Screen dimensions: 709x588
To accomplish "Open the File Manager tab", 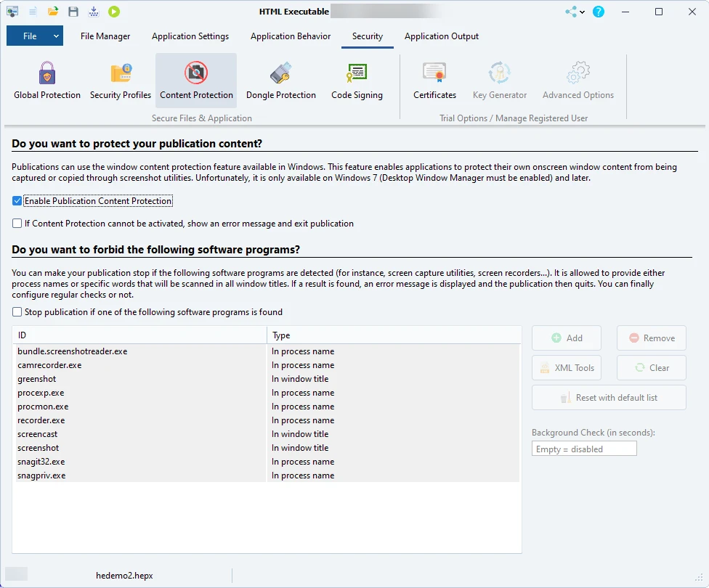I will coord(105,36).
